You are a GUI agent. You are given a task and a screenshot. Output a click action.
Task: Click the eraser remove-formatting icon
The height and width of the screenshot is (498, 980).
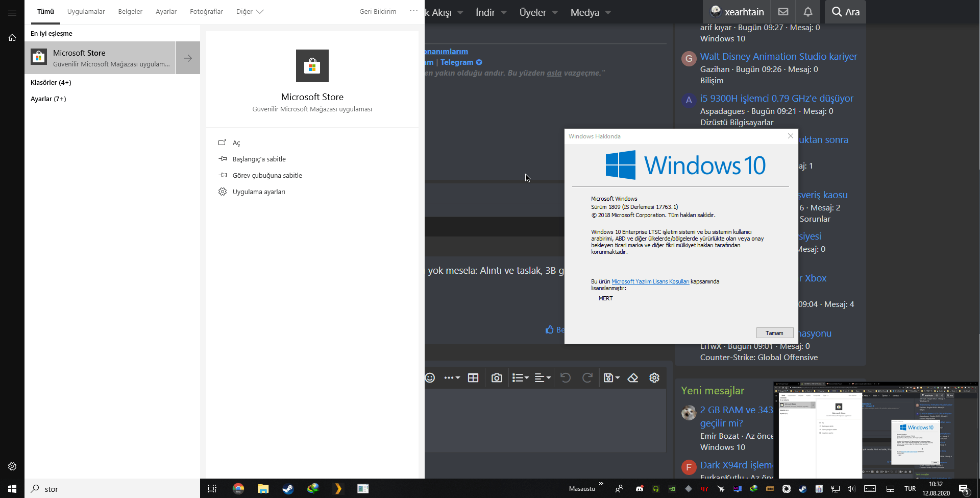(633, 377)
